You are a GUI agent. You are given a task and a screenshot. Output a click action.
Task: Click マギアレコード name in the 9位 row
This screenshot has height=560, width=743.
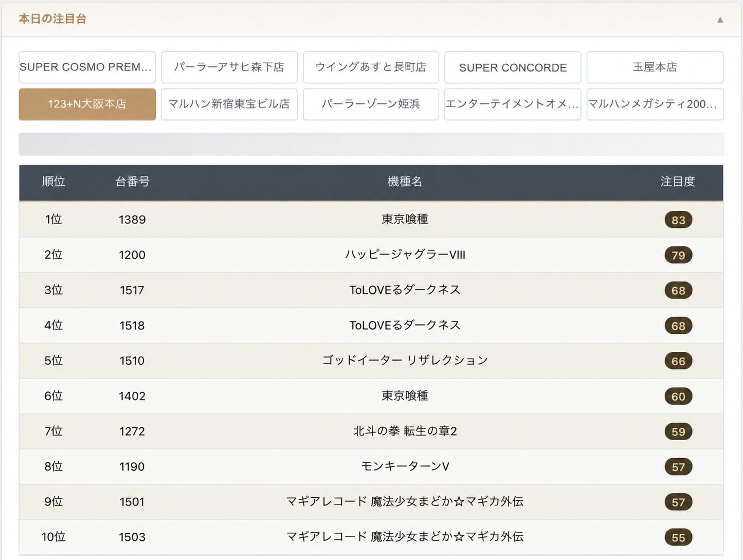point(405,502)
